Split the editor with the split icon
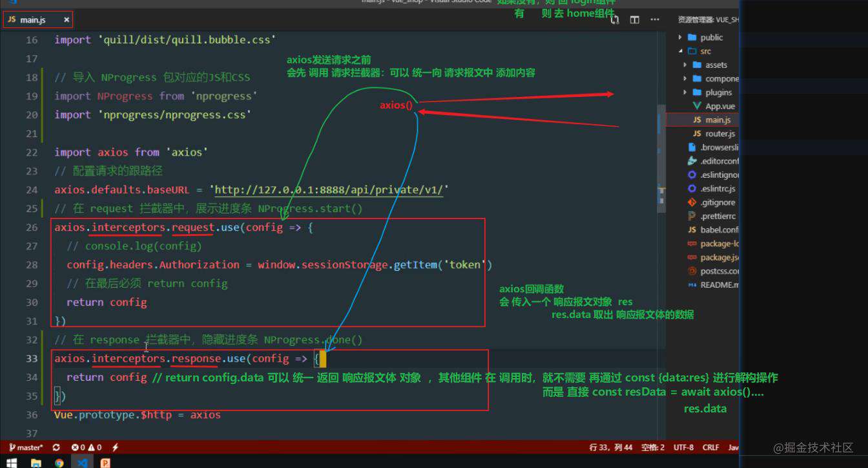Screen dimensions: 868x468 click(635, 20)
